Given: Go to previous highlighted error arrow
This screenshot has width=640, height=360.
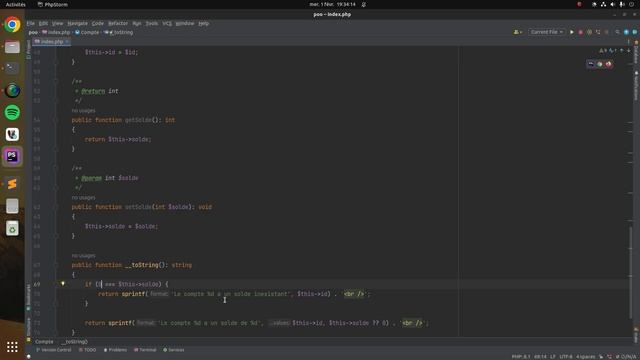Looking at the screenshot, I should point(622,51).
